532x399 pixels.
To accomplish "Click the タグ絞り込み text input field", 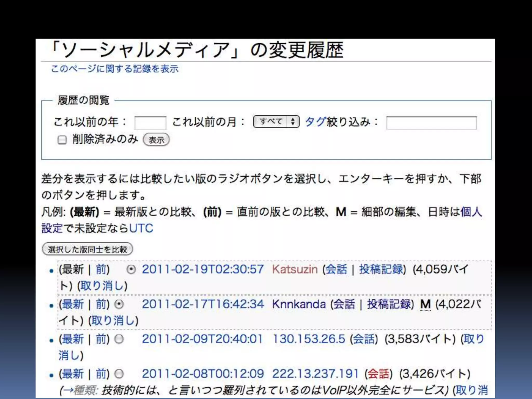I will pyautogui.click(x=431, y=123).
